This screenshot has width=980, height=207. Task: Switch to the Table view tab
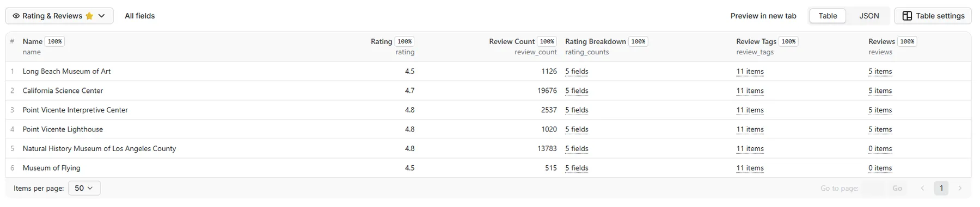pos(828,16)
